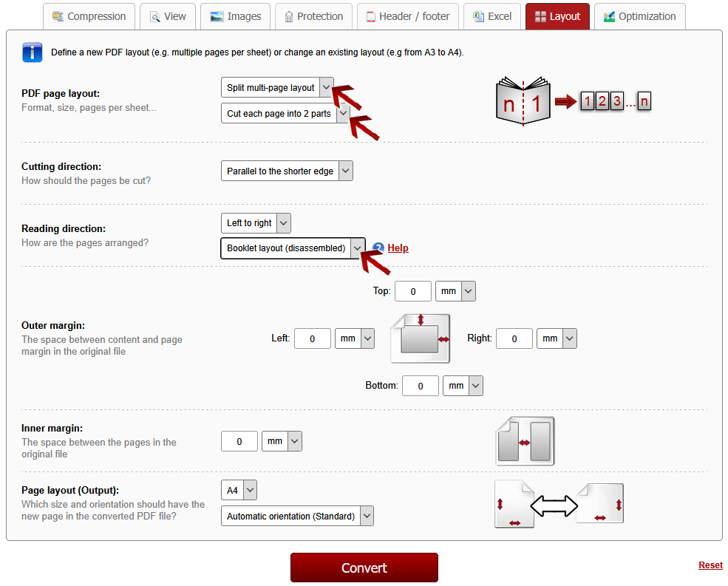Go to the Optimization tab
This screenshot has width=728, height=586.
pos(639,16)
